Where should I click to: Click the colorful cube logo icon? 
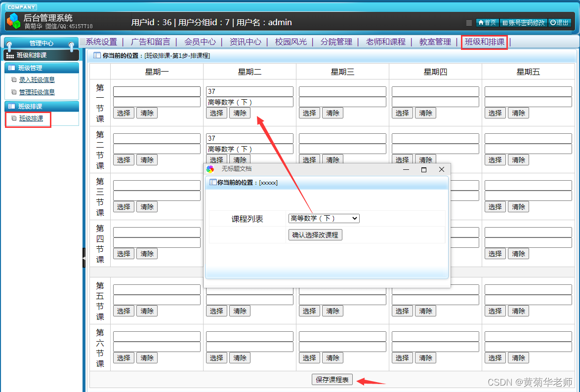(14, 21)
